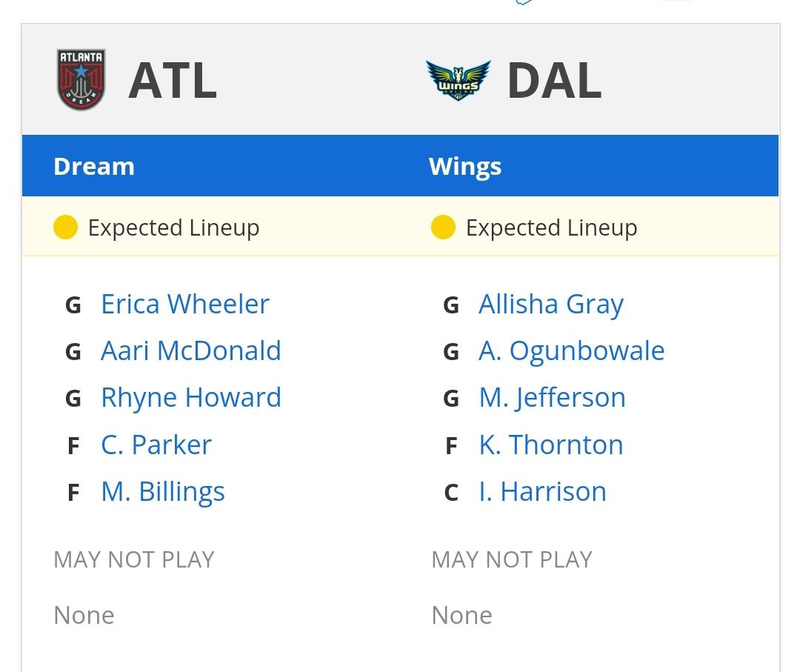Viewport: 800px width, 672px height.
Task: Click the Dallas Wings team logo
Action: click(459, 80)
